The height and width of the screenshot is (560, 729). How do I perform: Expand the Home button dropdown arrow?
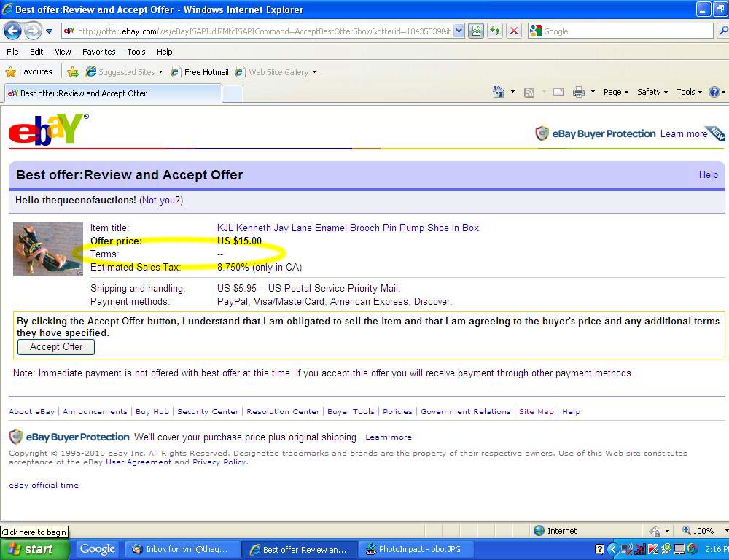(512, 92)
